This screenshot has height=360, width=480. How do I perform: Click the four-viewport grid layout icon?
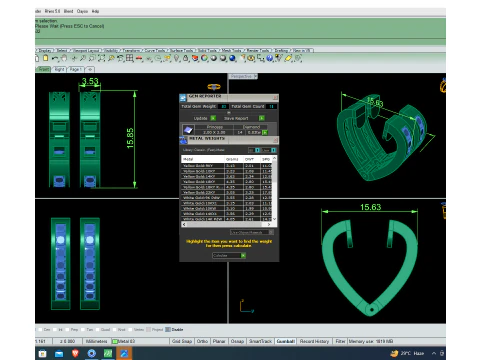(x=129, y=58)
